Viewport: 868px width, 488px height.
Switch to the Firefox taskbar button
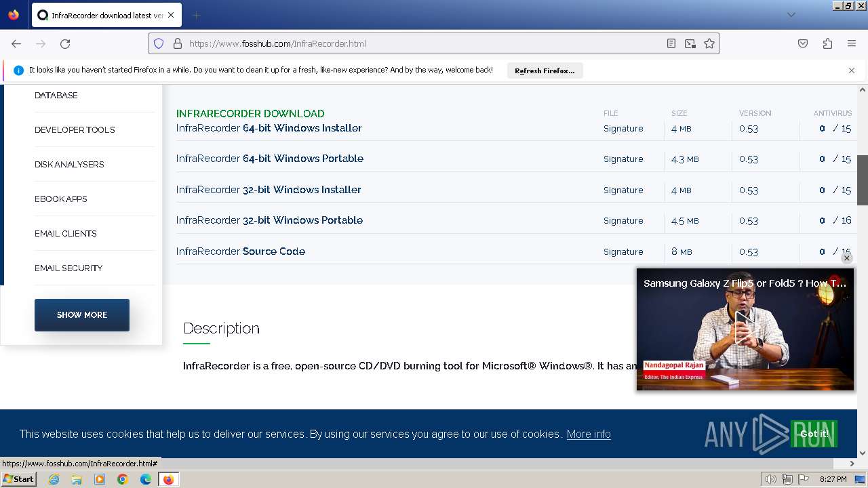pyautogui.click(x=168, y=479)
